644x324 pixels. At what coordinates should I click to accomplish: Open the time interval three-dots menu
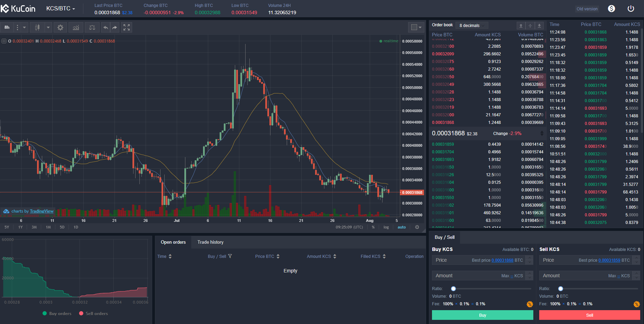[x=17, y=27]
